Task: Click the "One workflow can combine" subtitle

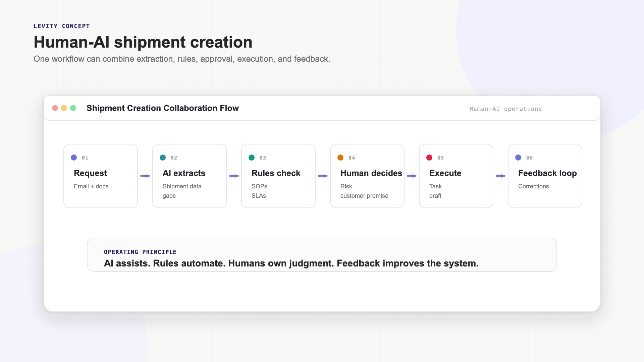Action: coord(182,59)
